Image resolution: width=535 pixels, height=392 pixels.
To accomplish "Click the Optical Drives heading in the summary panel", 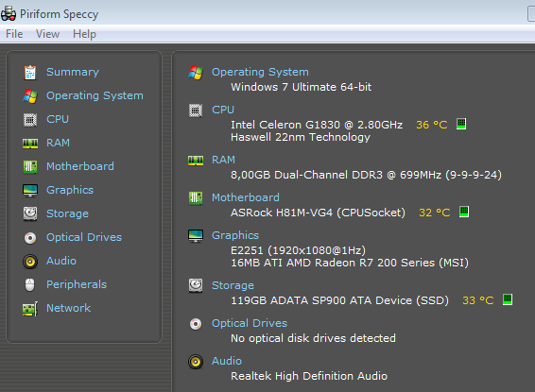I will click(x=250, y=323).
